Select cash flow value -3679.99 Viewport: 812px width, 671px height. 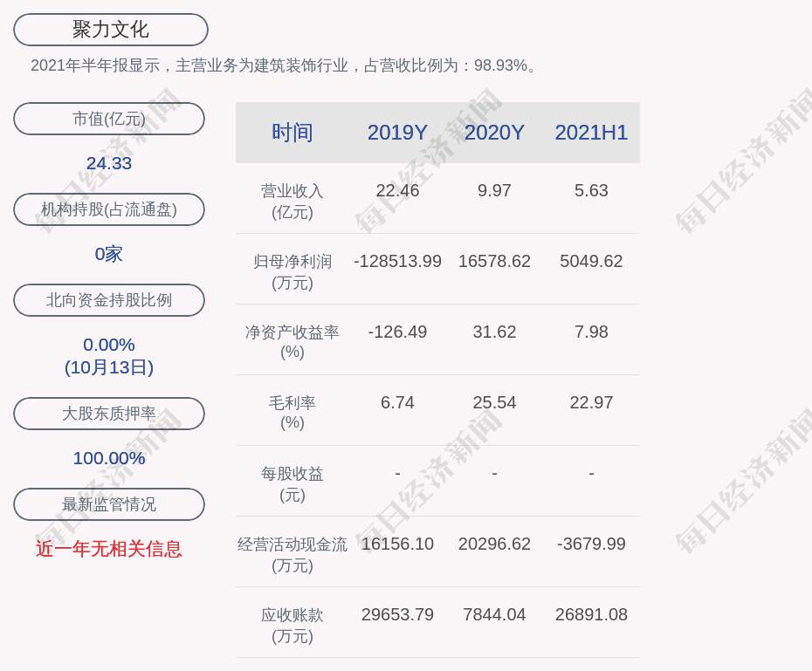tap(591, 544)
